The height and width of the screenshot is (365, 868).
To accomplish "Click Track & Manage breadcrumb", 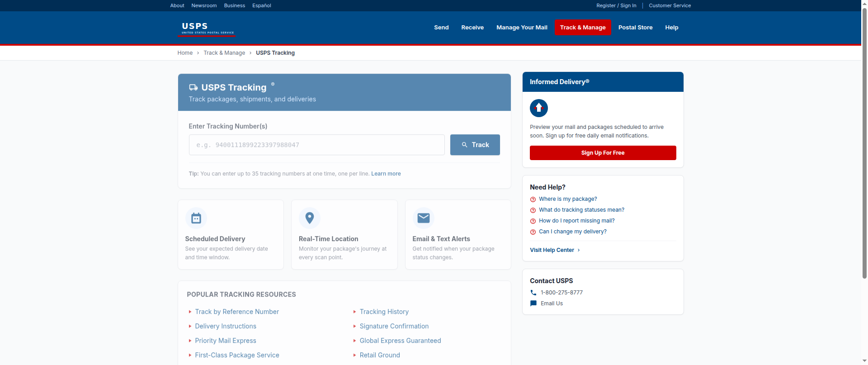I will point(224,53).
